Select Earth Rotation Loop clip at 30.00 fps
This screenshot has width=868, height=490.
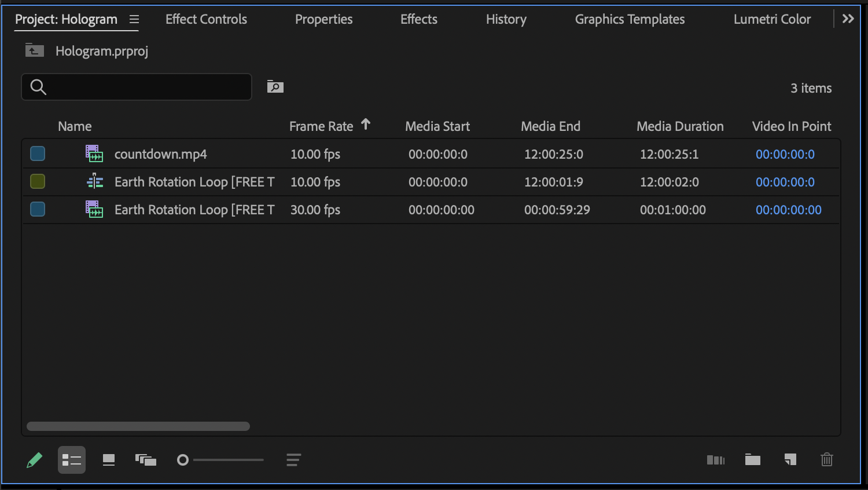tap(194, 210)
